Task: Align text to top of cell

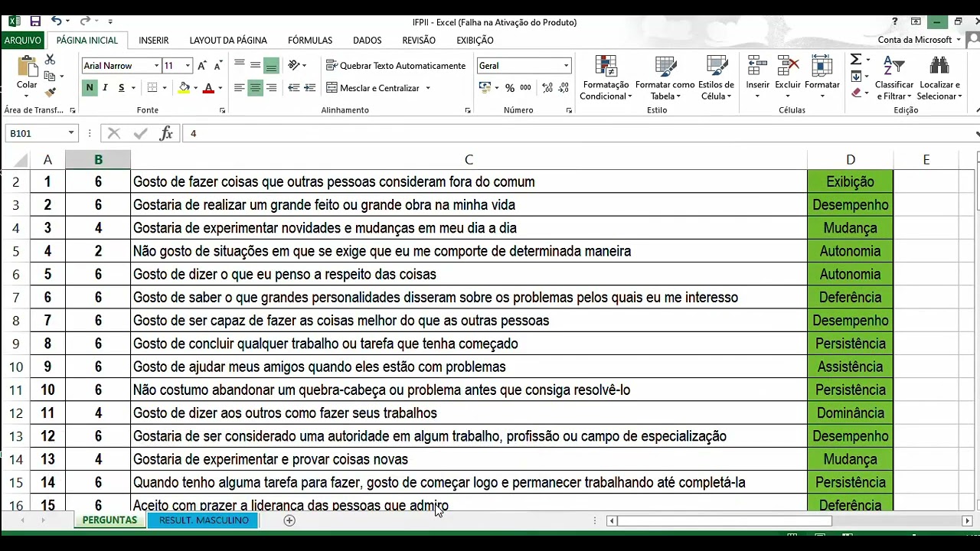Action: point(240,66)
